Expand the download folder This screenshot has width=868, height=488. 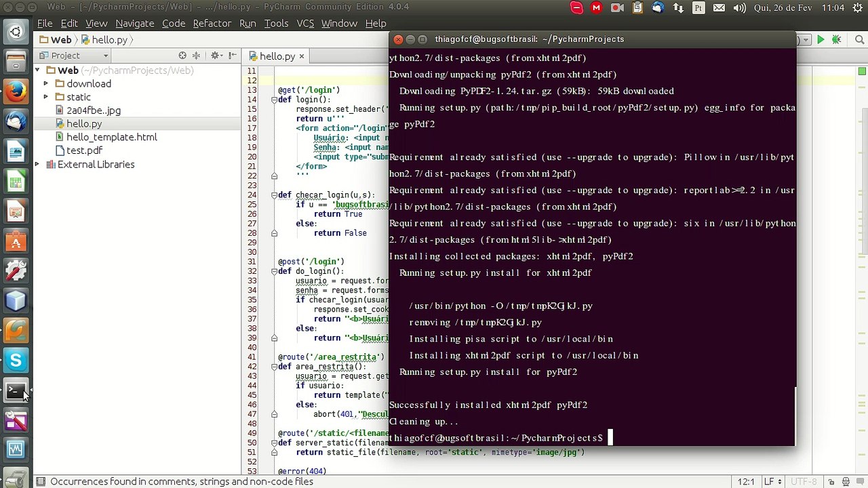(46, 84)
